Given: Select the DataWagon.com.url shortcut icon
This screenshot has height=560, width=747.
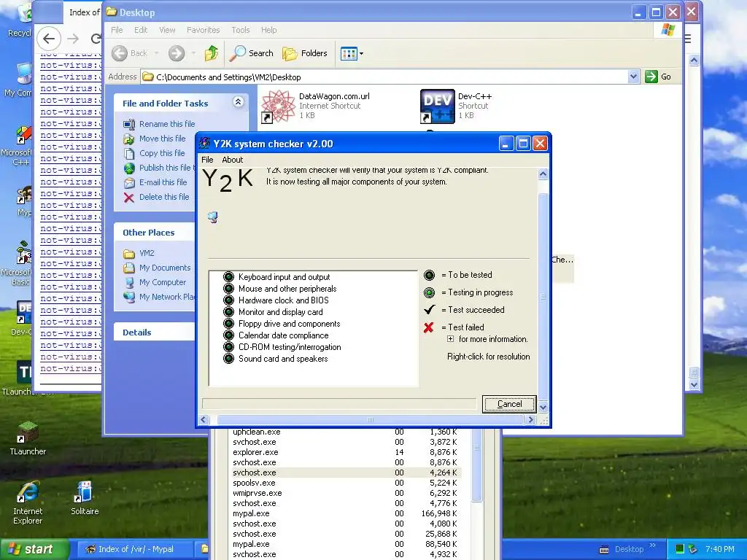Looking at the screenshot, I should tap(278, 106).
